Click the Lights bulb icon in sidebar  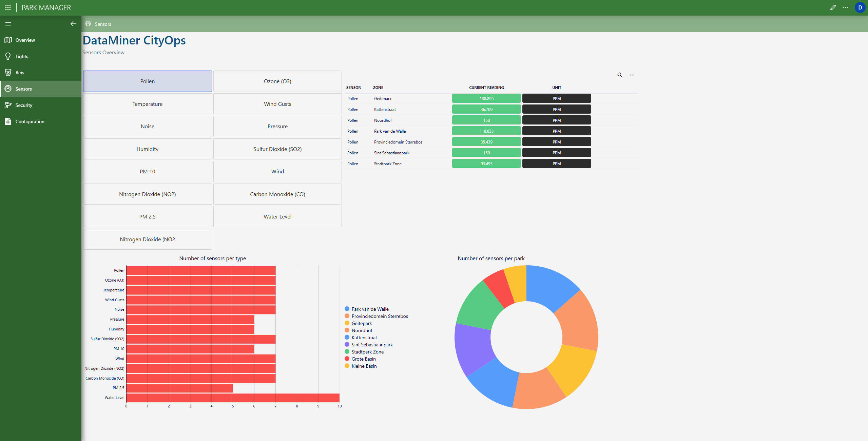click(8, 56)
